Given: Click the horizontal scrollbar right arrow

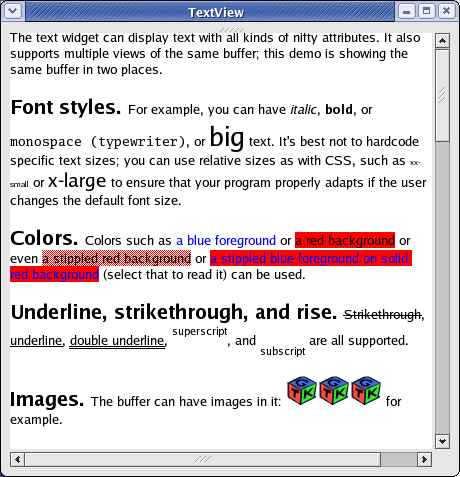Looking at the screenshot, I should point(424,459).
